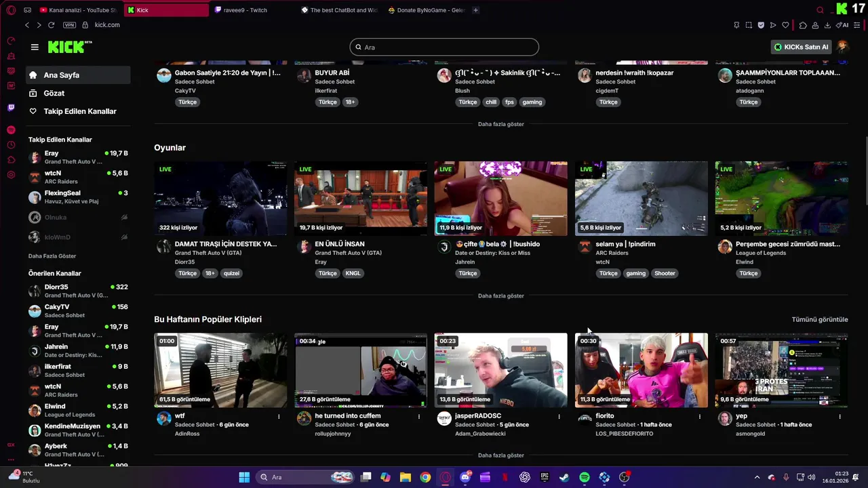The height and width of the screenshot is (488, 868).
Task: Expand Daha Fazla Göster in sidebar
Action: point(52,256)
